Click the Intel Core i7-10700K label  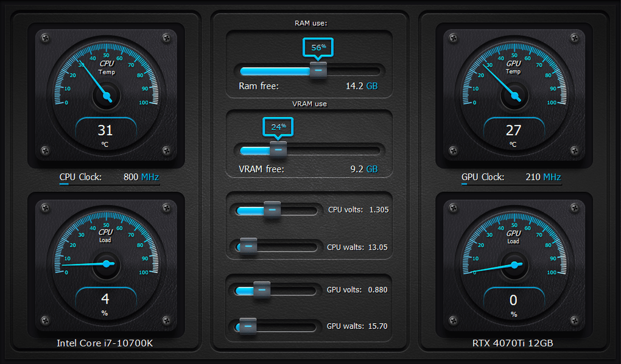point(105,343)
